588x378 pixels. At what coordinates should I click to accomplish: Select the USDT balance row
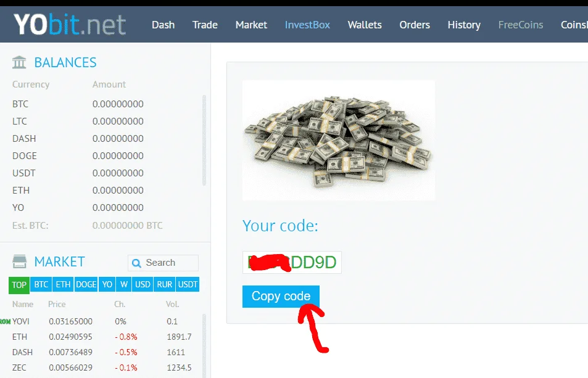point(78,173)
